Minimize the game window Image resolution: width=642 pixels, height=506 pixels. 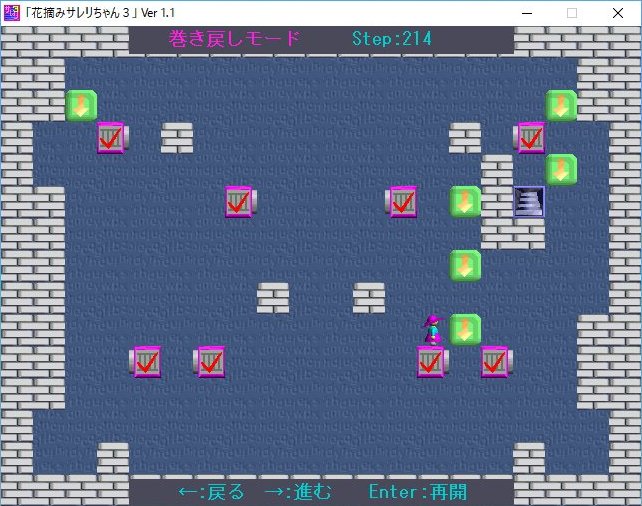click(x=526, y=13)
